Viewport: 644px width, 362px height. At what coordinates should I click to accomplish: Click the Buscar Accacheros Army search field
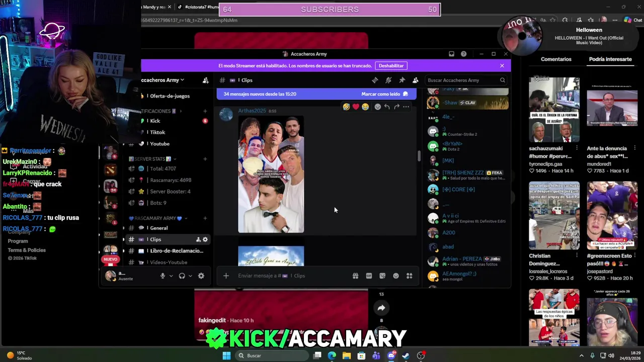(x=466, y=80)
